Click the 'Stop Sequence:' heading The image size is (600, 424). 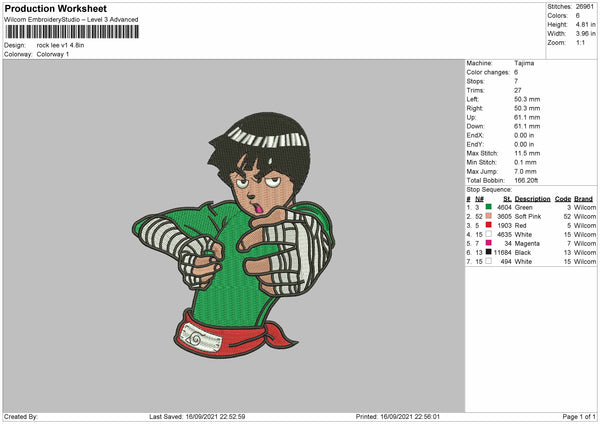(x=489, y=189)
